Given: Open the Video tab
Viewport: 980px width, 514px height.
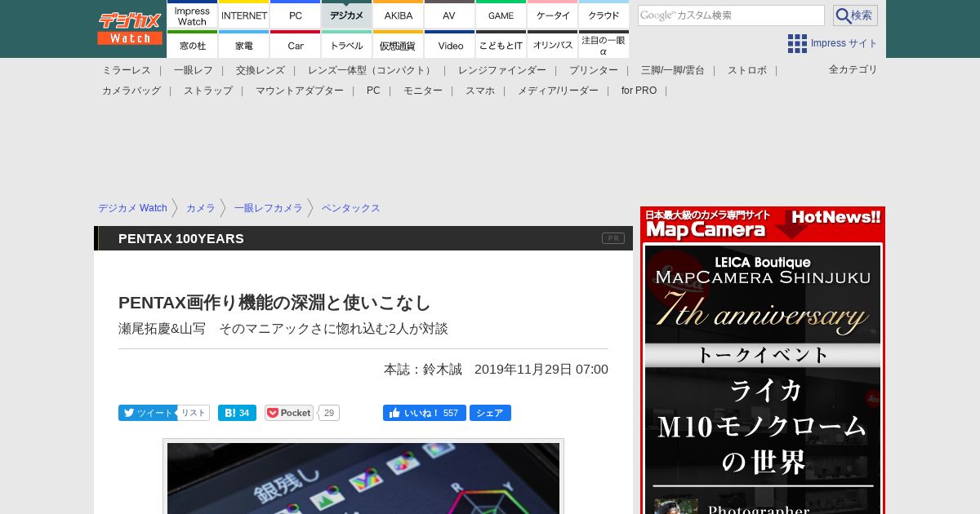Looking at the screenshot, I should (449, 45).
